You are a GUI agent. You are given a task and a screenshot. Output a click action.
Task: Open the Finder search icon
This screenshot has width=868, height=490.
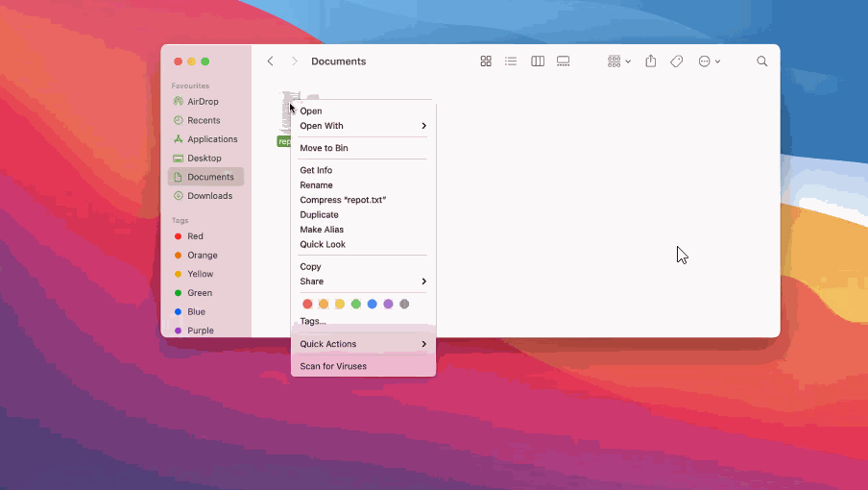pos(762,61)
